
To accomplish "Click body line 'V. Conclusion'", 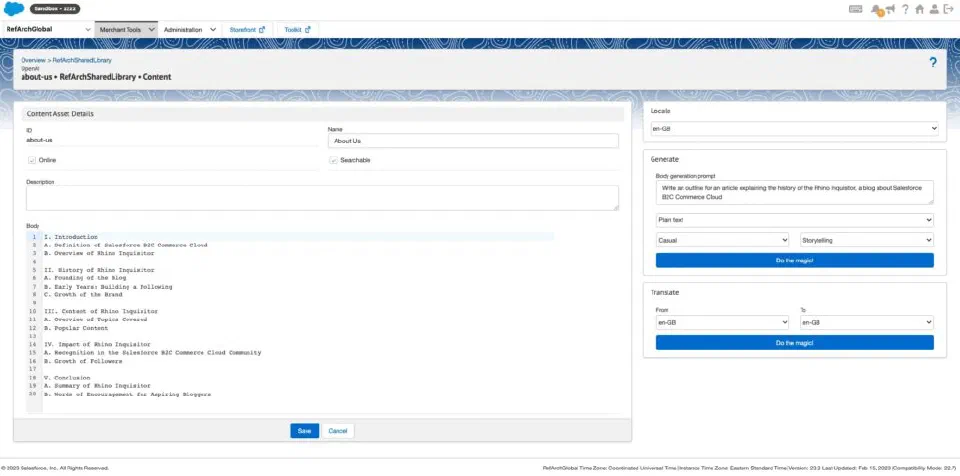I will click(x=67, y=377).
